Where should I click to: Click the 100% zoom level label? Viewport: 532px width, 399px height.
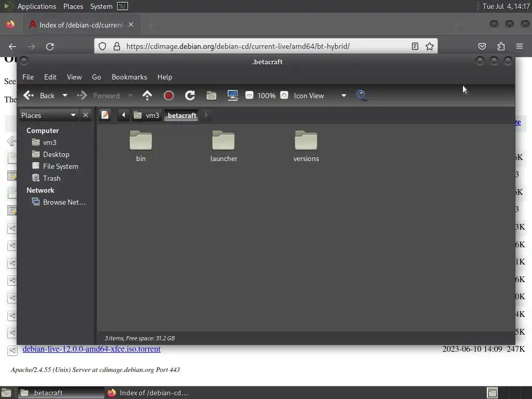pyautogui.click(x=267, y=96)
